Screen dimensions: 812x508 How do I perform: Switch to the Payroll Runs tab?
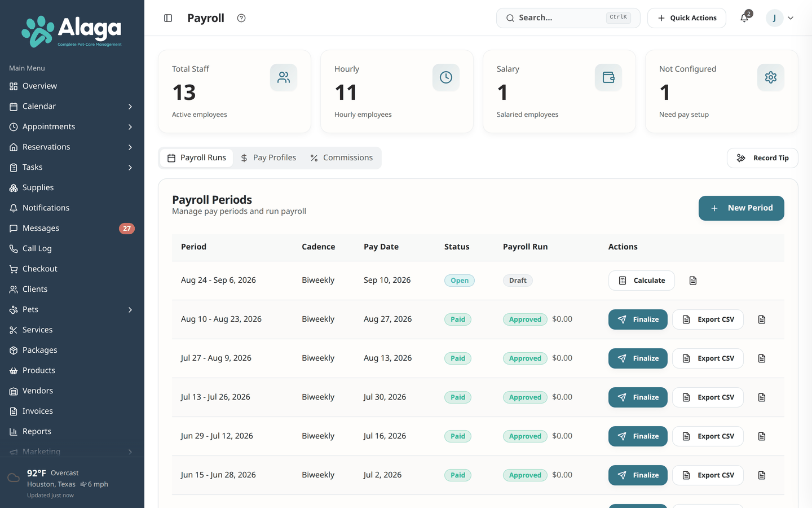click(x=196, y=158)
